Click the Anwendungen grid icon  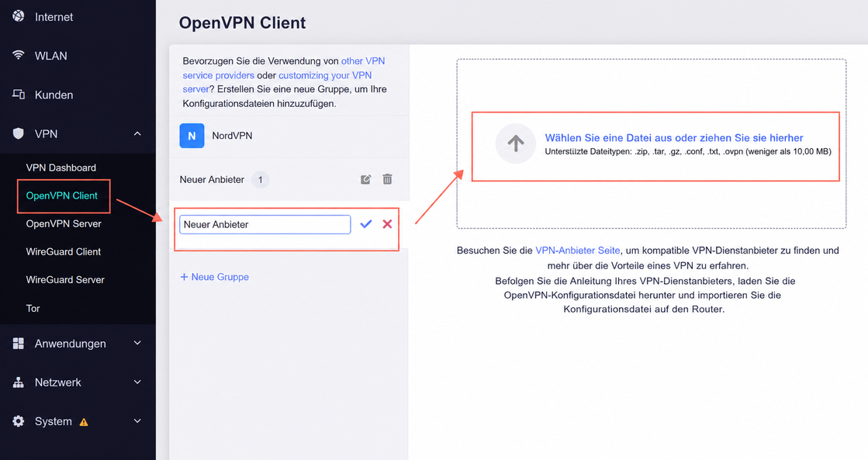19,343
